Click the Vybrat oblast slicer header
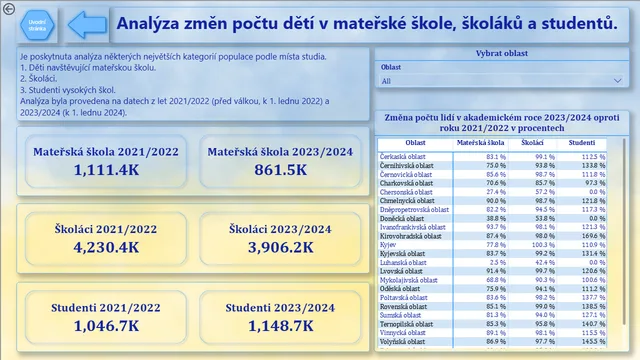The height and width of the screenshot is (360, 640). click(x=502, y=53)
